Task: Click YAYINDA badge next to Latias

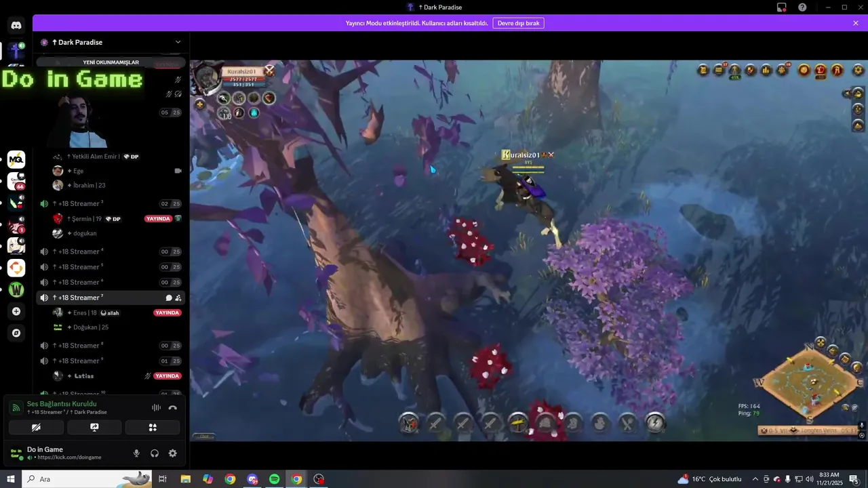Action: click(167, 376)
